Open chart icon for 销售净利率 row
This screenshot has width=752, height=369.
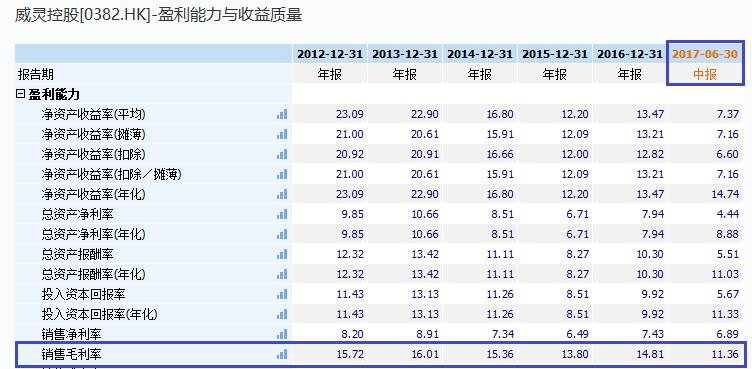(x=282, y=333)
